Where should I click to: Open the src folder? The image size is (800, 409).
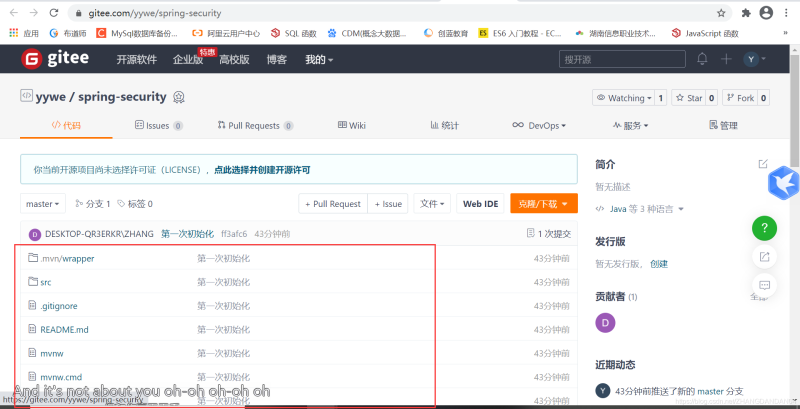click(x=45, y=282)
